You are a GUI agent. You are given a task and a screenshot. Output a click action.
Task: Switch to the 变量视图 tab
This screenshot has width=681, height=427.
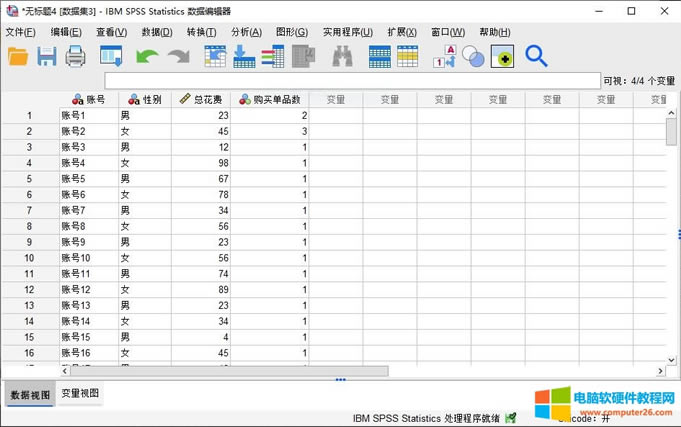(80, 394)
